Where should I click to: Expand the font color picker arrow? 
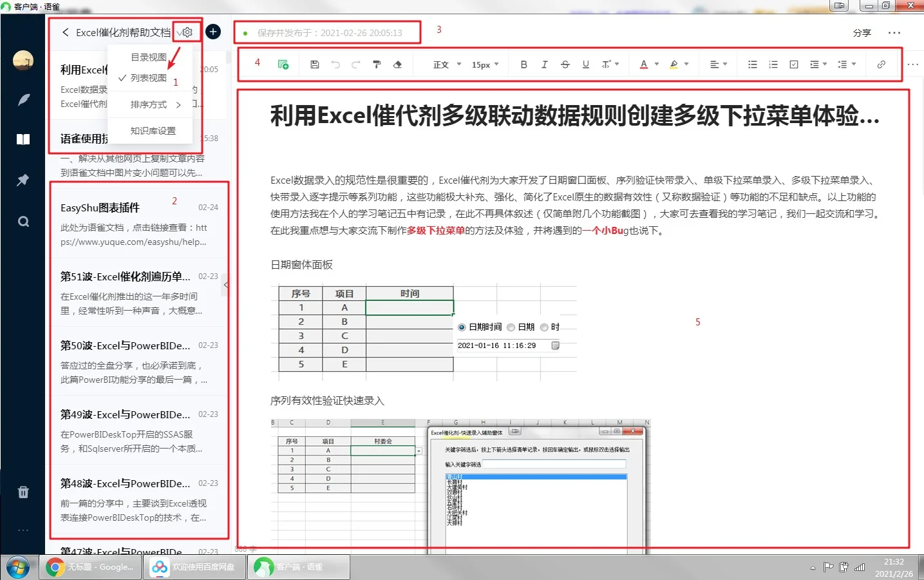click(657, 64)
